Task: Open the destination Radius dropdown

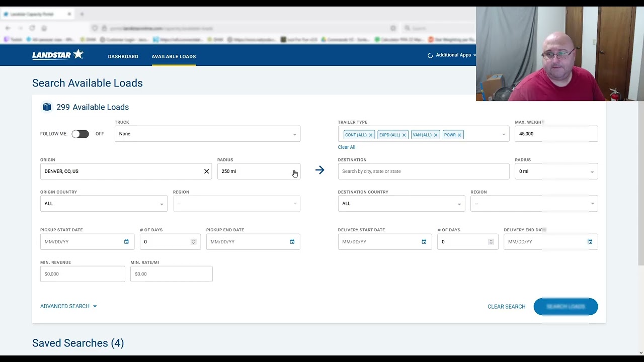Action: [x=556, y=171]
